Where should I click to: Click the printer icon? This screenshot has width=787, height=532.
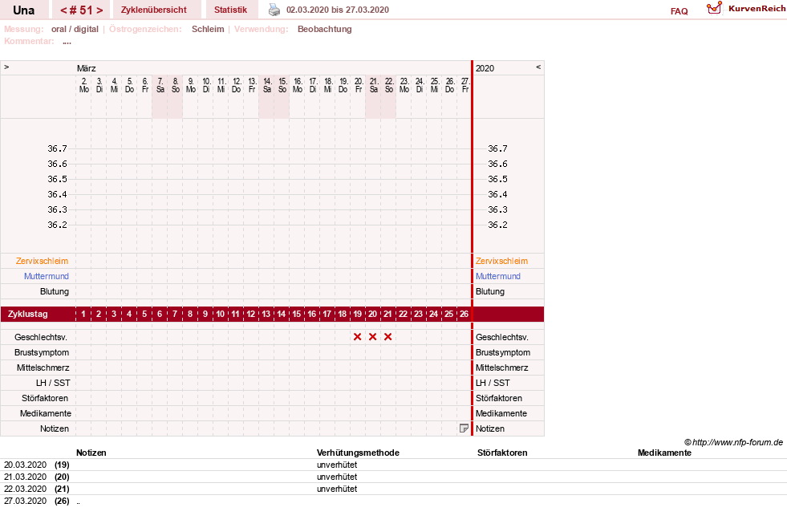click(x=274, y=10)
